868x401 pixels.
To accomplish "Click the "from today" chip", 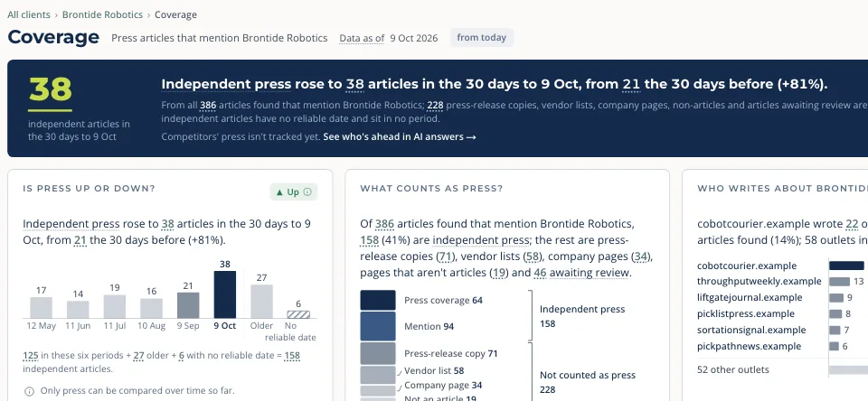I will coord(482,38).
